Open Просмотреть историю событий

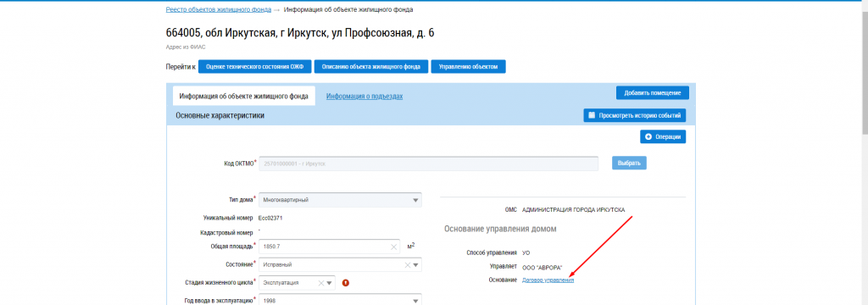(634, 115)
